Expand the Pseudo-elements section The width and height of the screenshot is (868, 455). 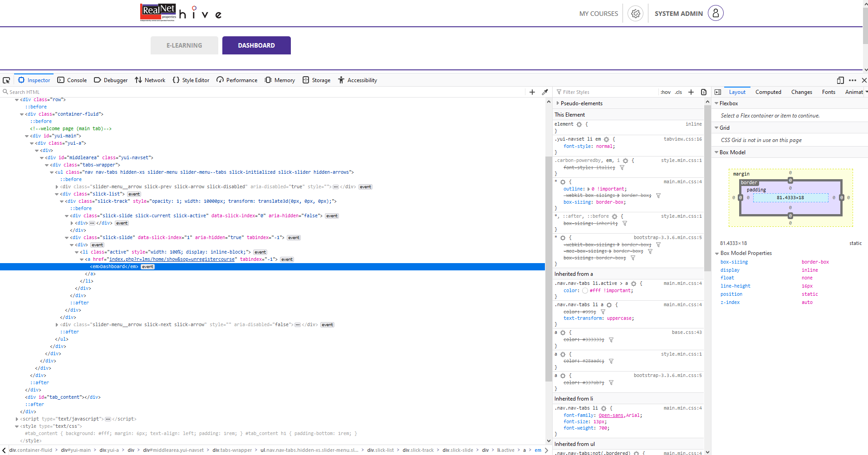tap(558, 103)
